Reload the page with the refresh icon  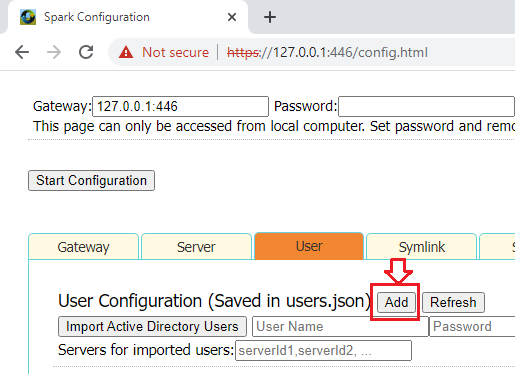tap(86, 52)
